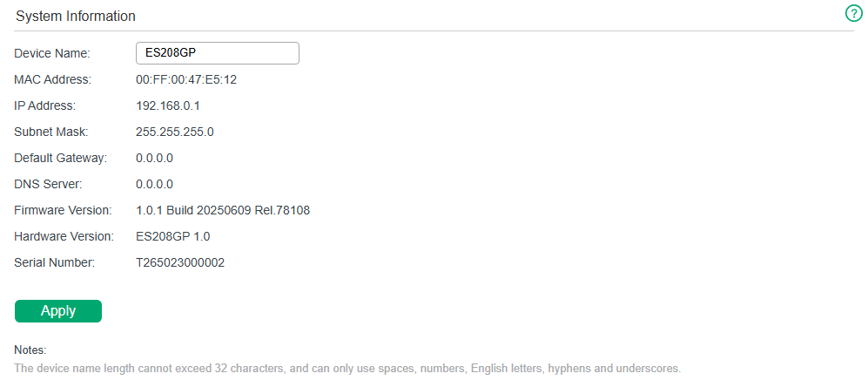868x387 pixels.
Task: Click the serial number T265023000002
Action: (180, 263)
